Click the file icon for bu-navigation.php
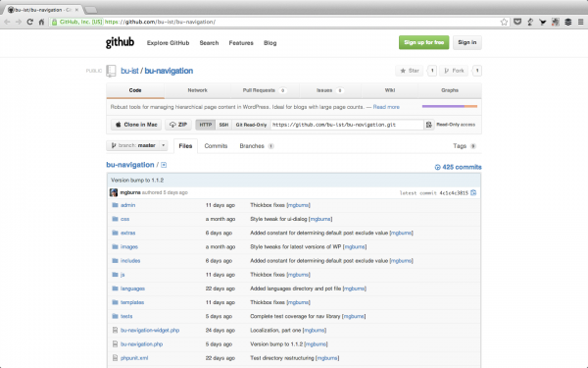The height and width of the screenshot is (368, 588). click(x=115, y=344)
